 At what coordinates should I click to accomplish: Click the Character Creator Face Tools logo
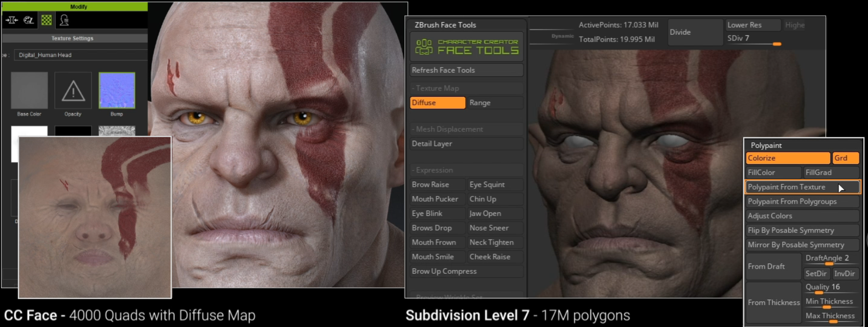point(467,47)
